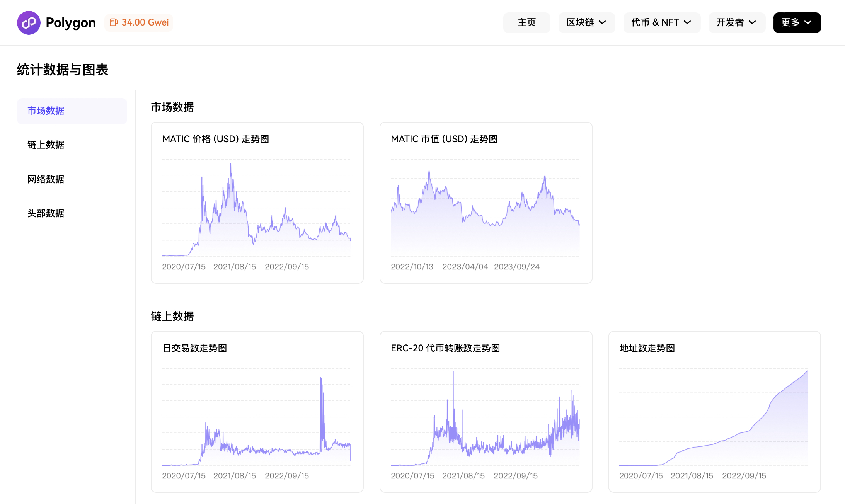Click the address count chart thumbnail
Image resolution: width=845 pixels, height=504 pixels.
[714, 417]
